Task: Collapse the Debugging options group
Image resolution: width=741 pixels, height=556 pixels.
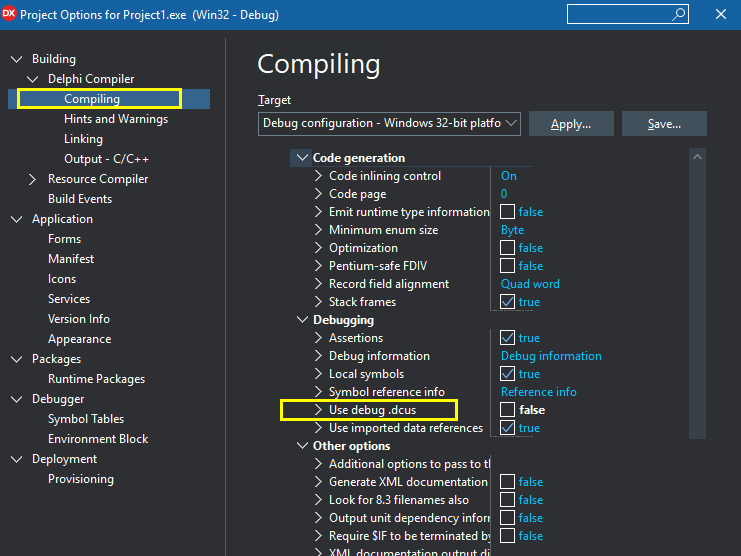Action: [302, 320]
